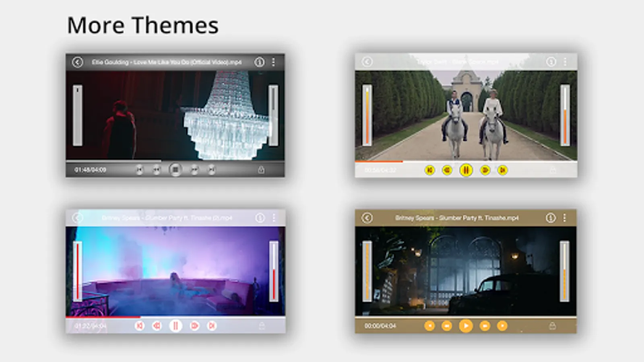Lock the screen in the pink-themed player
Viewport: 644px width, 362px height.
262,325
